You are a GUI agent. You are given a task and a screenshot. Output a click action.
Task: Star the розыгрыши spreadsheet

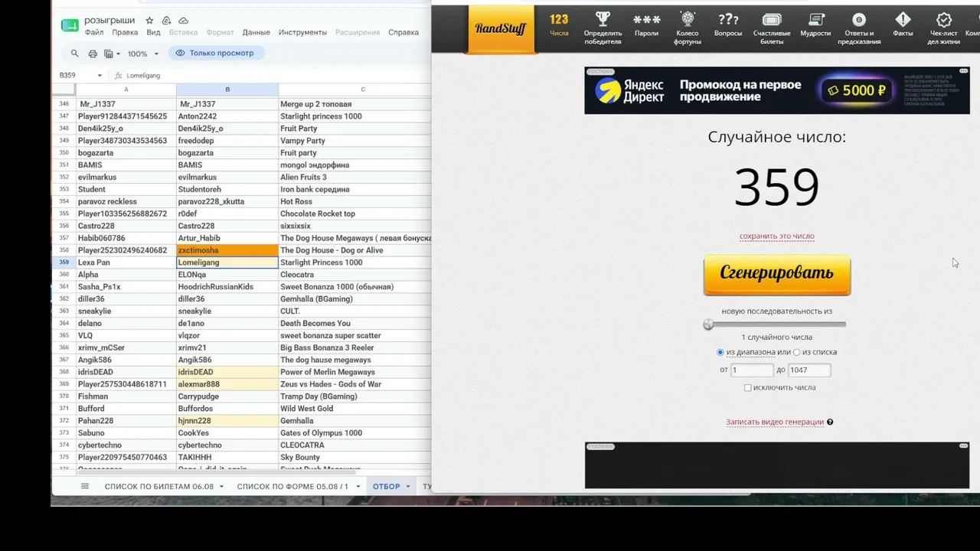point(149,21)
